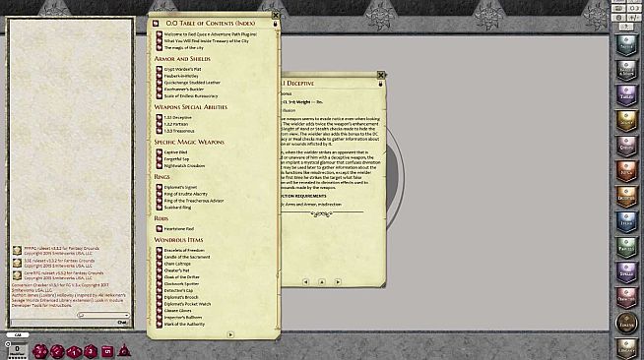Click link icon next to Bracelets of Freedom
The height and width of the screenshot is (360, 644).
point(159,250)
